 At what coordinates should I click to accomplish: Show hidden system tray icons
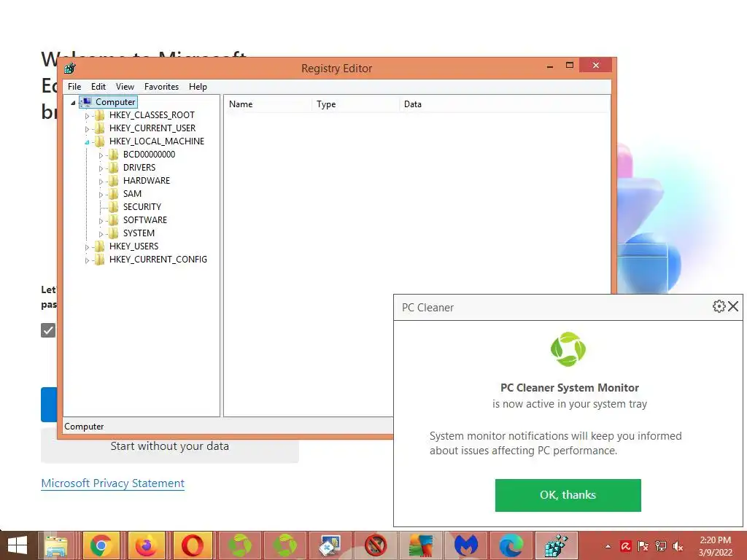click(x=608, y=546)
